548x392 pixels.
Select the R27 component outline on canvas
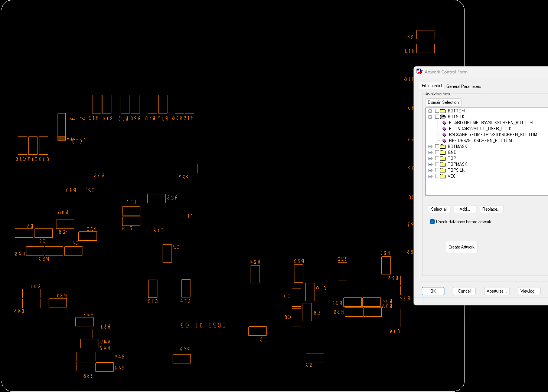pos(189,168)
